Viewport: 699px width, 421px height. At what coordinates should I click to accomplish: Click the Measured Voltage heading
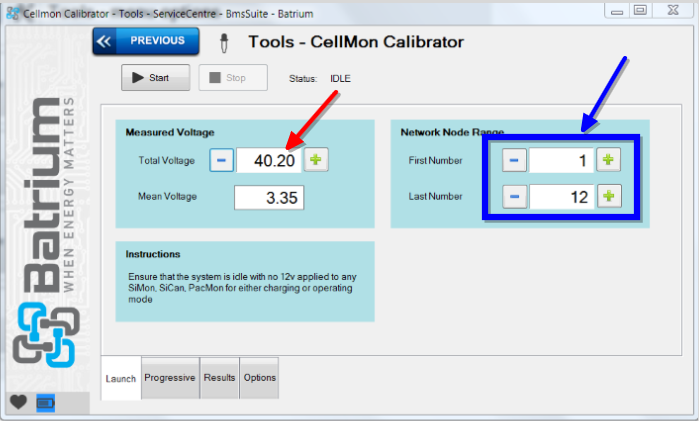click(x=170, y=132)
